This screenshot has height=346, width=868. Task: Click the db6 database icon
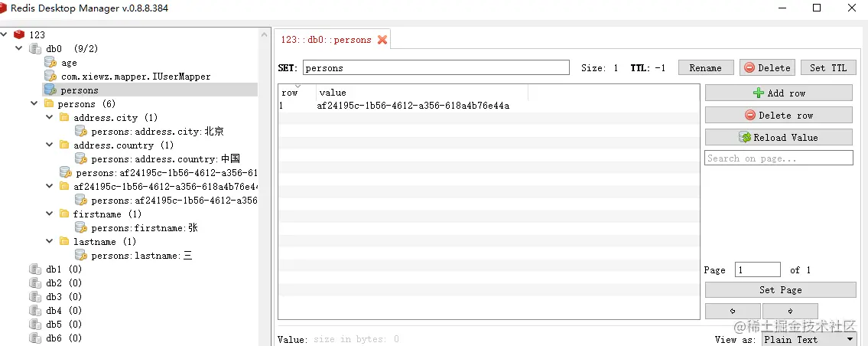click(35, 338)
